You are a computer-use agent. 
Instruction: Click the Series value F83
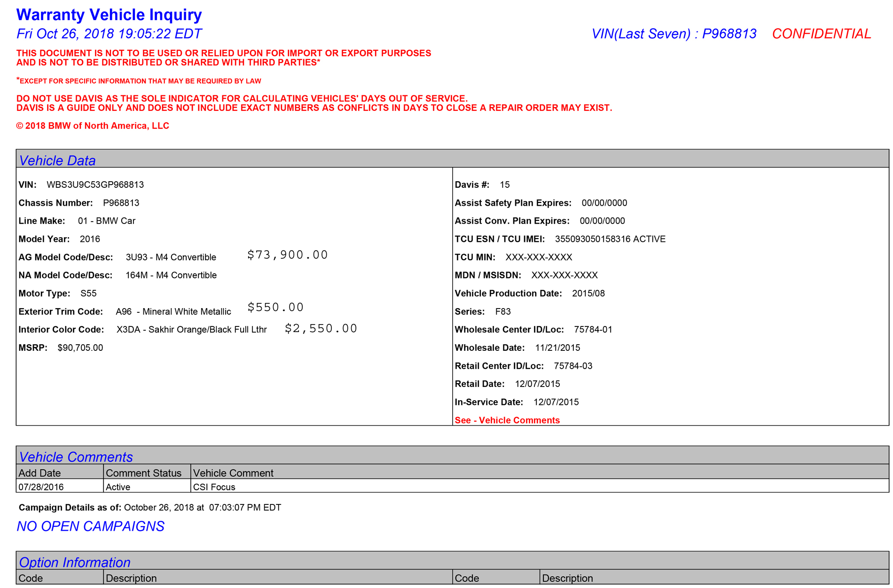pyautogui.click(x=503, y=312)
